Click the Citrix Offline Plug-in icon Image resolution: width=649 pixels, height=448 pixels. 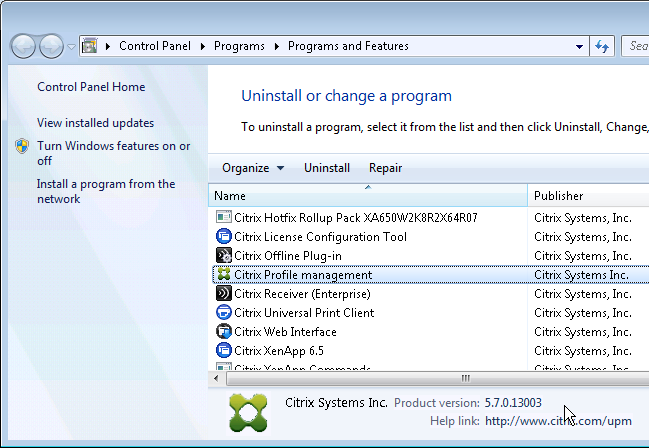(224, 255)
